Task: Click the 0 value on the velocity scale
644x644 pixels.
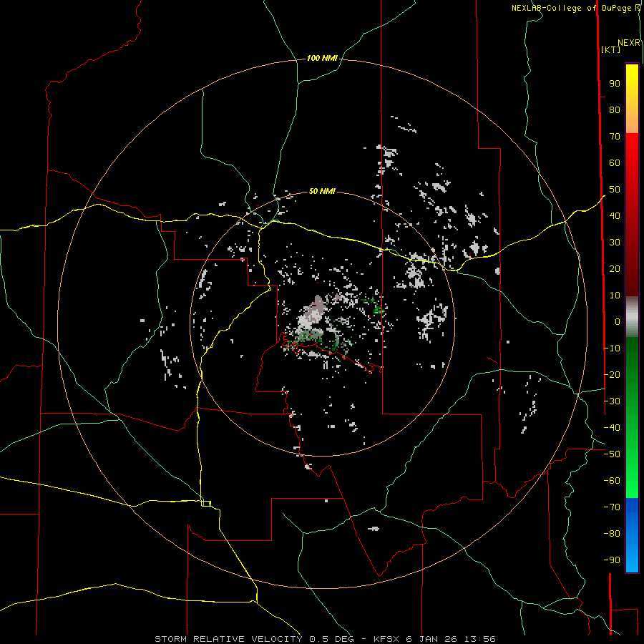Action: [x=618, y=321]
